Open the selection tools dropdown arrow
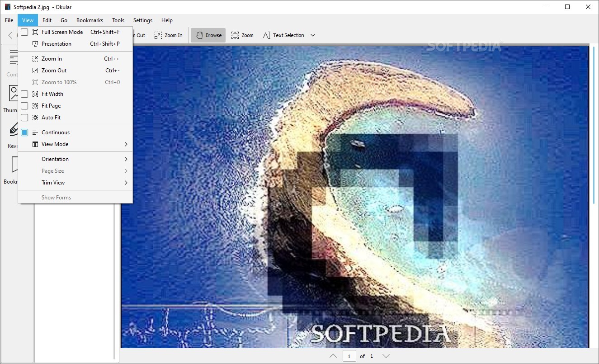 [312, 35]
